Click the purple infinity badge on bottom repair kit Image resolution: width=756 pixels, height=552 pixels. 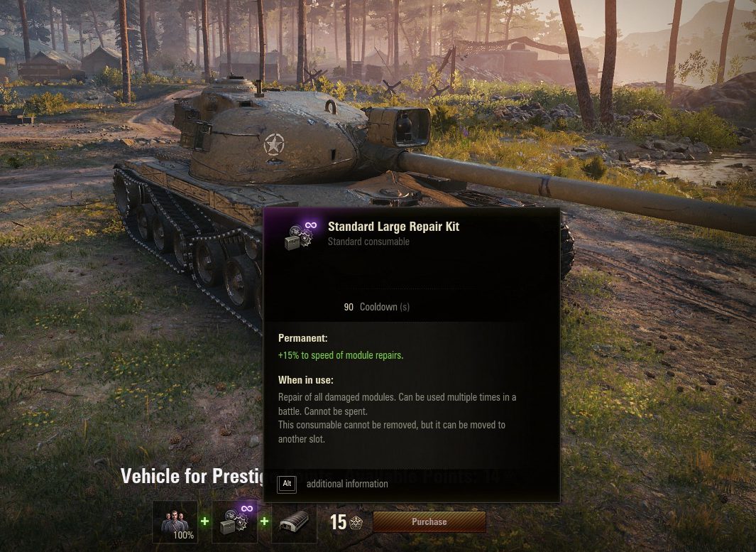point(247,509)
